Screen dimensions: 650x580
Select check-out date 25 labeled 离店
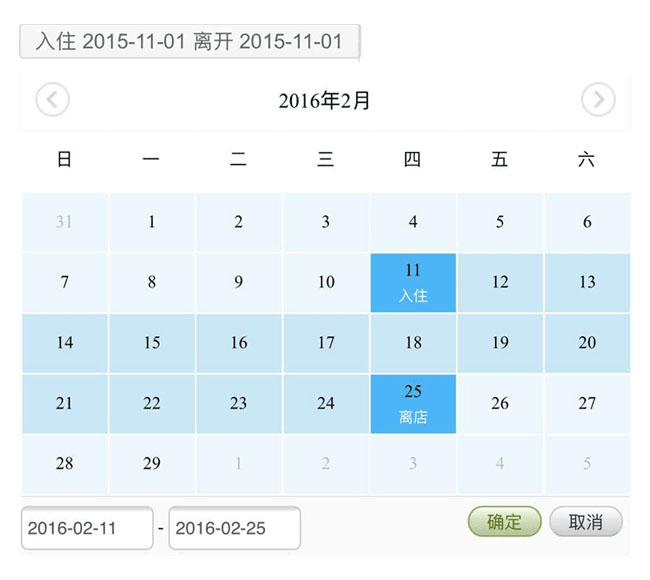pyautogui.click(x=413, y=404)
